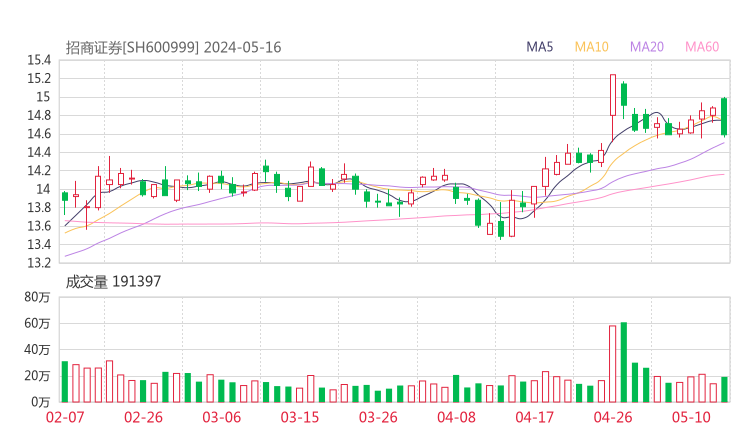This screenshot has height=440, width=740.
Task: Select the first green volume bar at 02-07
Action: pos(65,381)
